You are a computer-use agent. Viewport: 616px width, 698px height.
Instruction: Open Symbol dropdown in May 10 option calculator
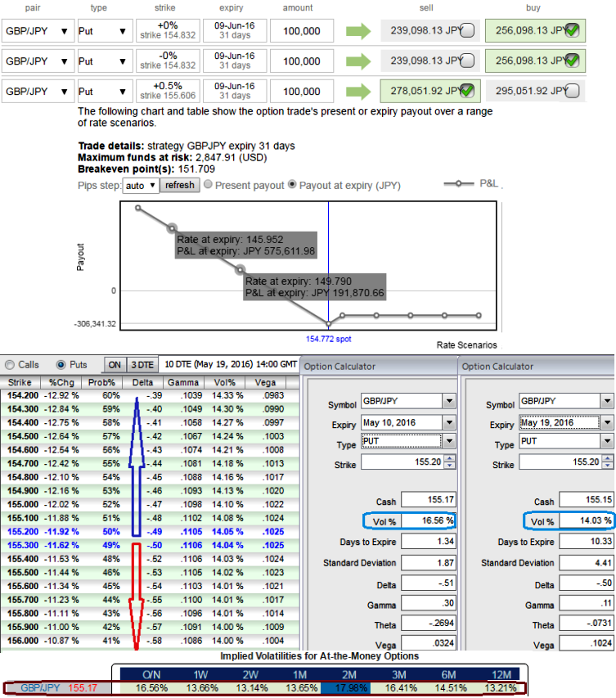tap(448, 401)
